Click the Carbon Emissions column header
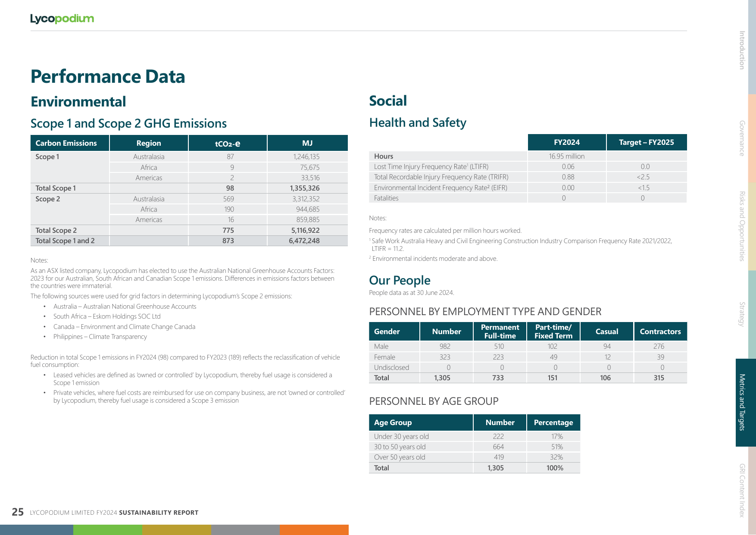 [70, 143]
